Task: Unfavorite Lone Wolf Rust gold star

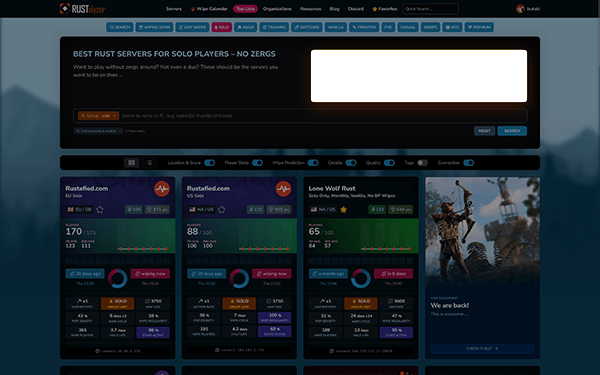Action: (x=344, y=209)
